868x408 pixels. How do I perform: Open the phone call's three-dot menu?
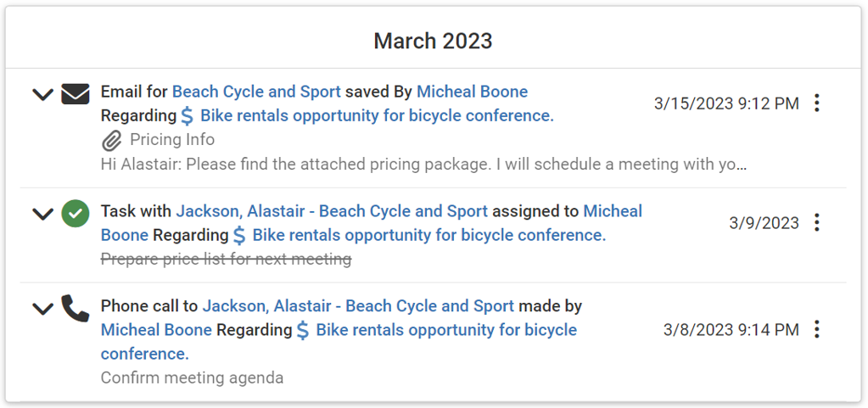(x=816, y=329)
